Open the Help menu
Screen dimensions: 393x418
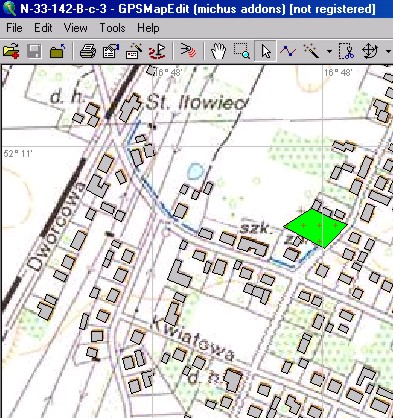(148, 28)
